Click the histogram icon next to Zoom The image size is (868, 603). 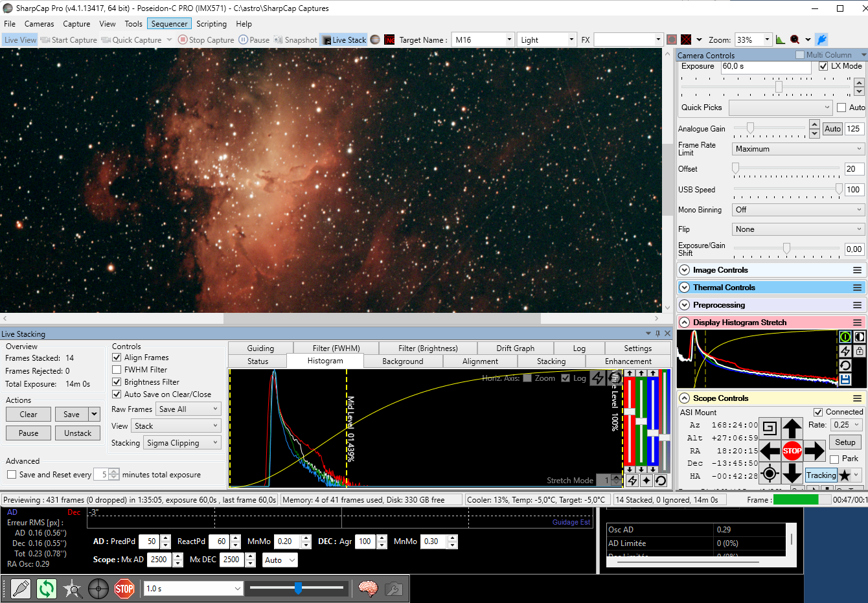click(x=781, y=40)
